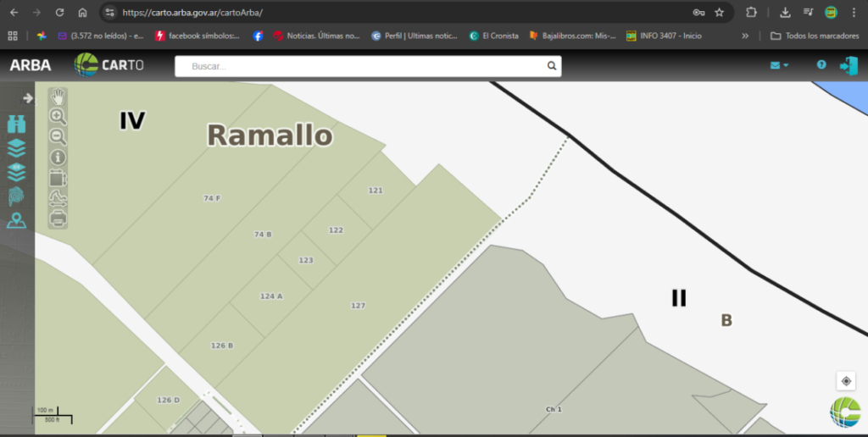868x437 pixels.
Task: Center map with geolocation button
Action: tap(846, 381)
